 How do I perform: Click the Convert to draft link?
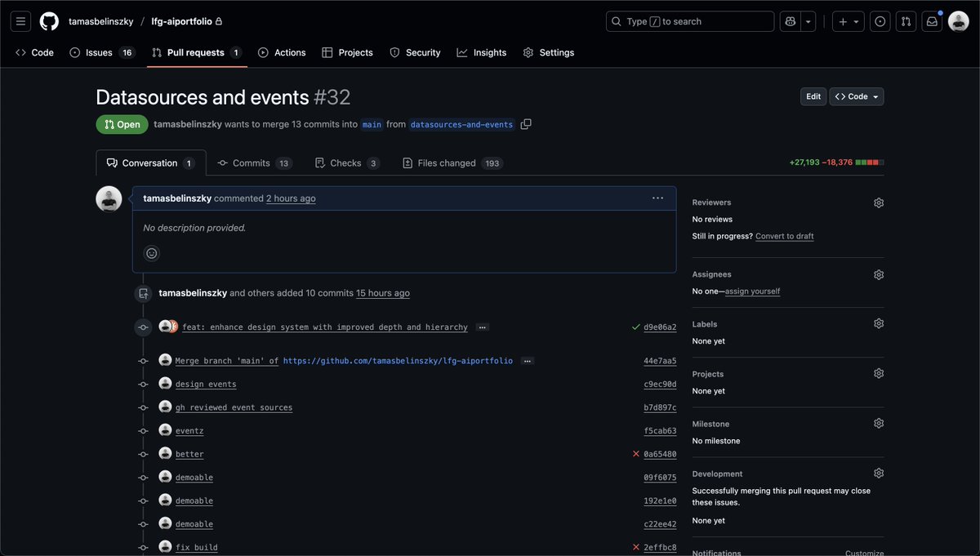tap(784, 236)
